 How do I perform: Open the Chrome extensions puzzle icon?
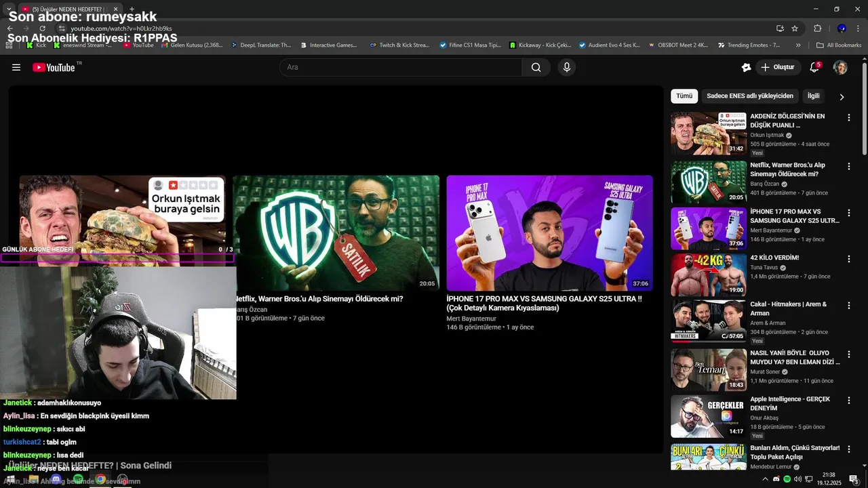tap(817, 28)
